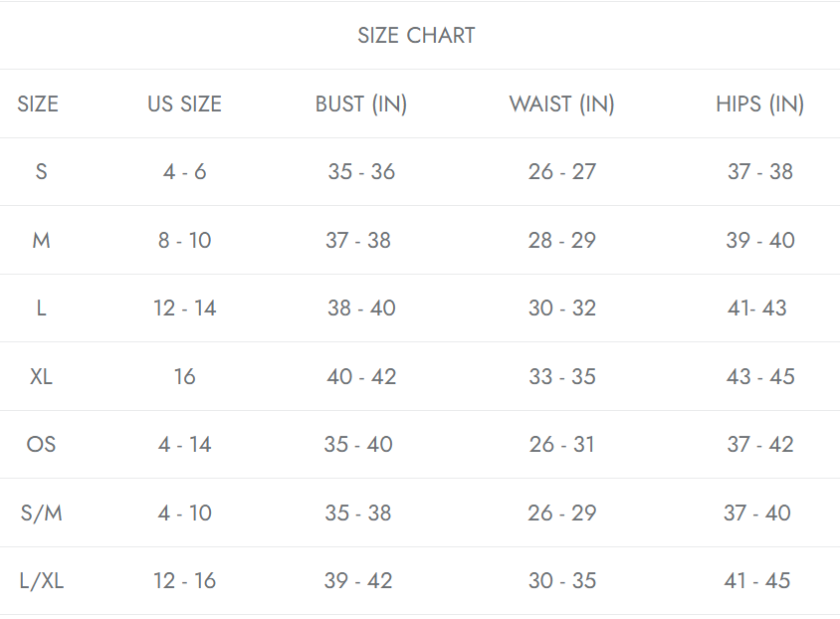The image size is (840, 619).
Task: Select the HIPS (IN) column header
Action: click(759, 103)
